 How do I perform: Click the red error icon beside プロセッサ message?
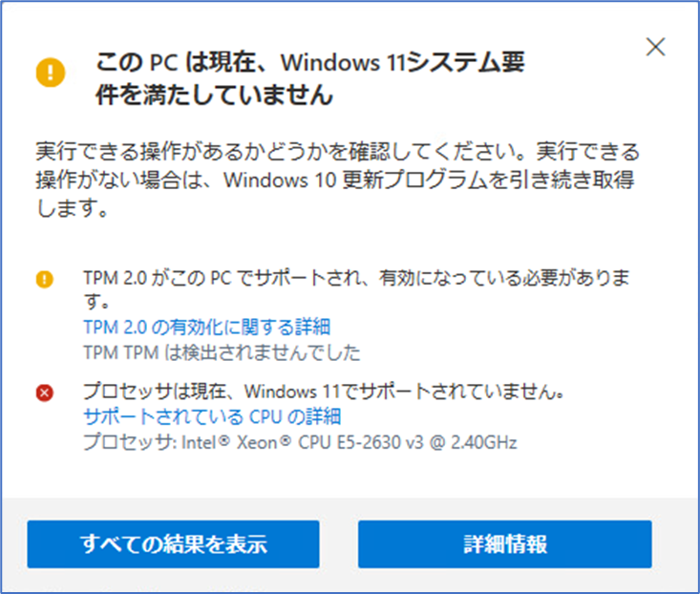pyautogui.click(x=44, y=392)
